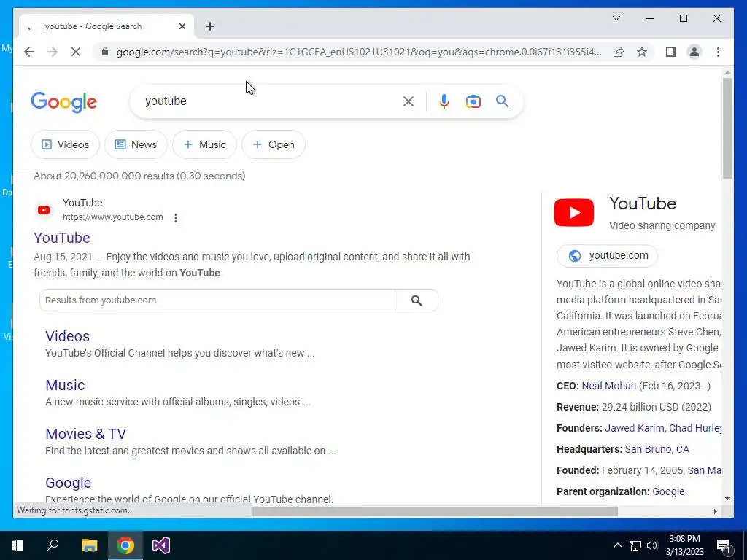The height and width of the screenshot is (560, 747).
Task: Open the notification center icon
Action: [x=724, y=546]
